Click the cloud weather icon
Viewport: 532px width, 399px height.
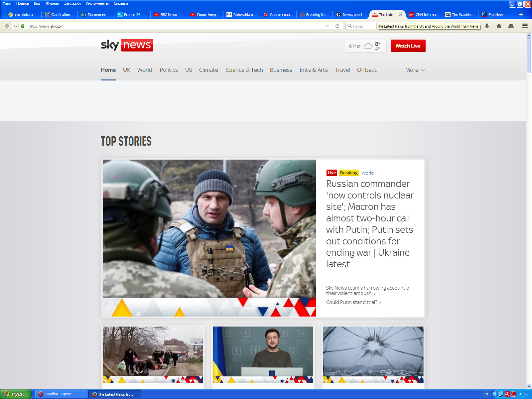click(x=368, y=46)
